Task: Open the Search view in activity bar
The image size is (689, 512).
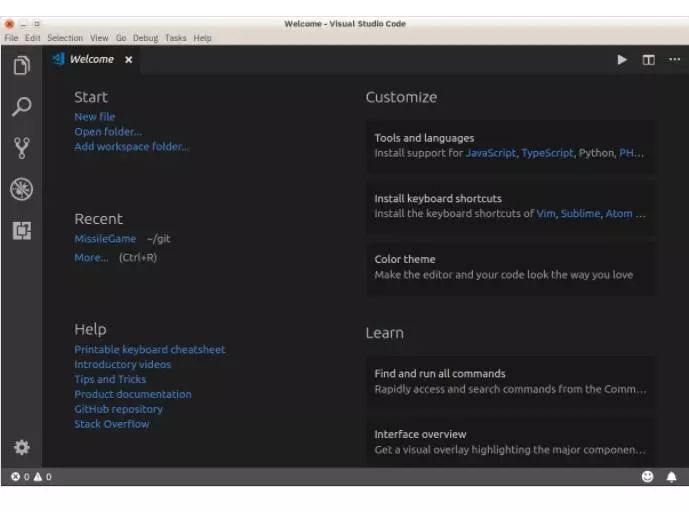Action: tap(22, 106)
